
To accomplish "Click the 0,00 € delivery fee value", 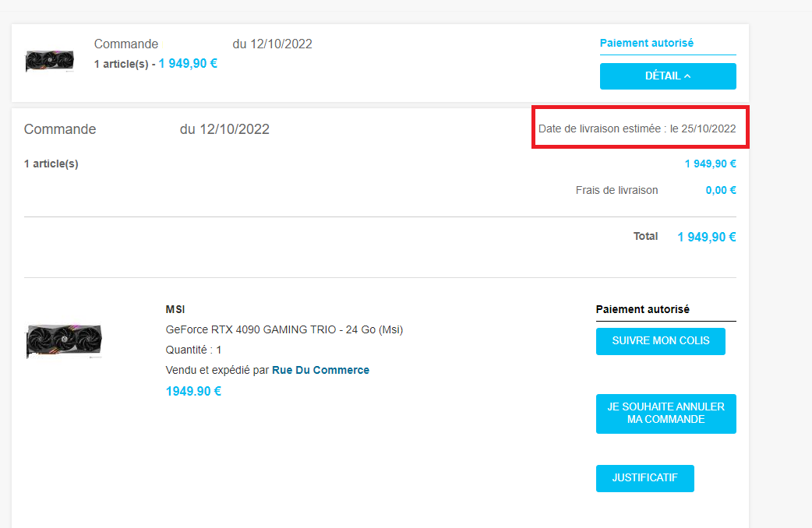I will click(x=720, y=190).
